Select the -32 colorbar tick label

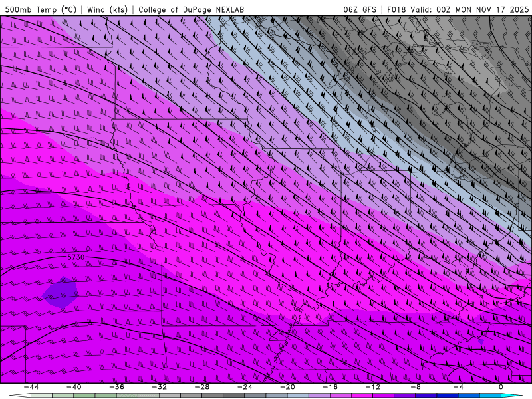click(x=160, y=387)
